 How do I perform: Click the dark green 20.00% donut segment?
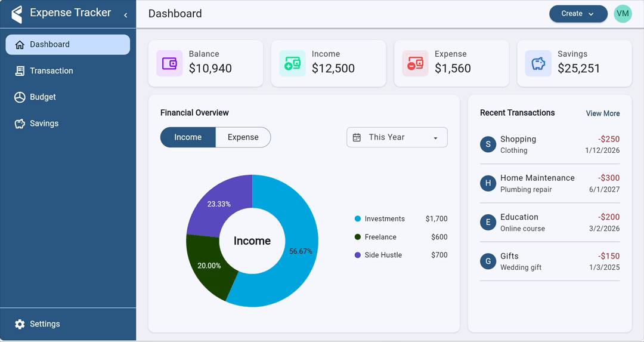pos(209,266)
